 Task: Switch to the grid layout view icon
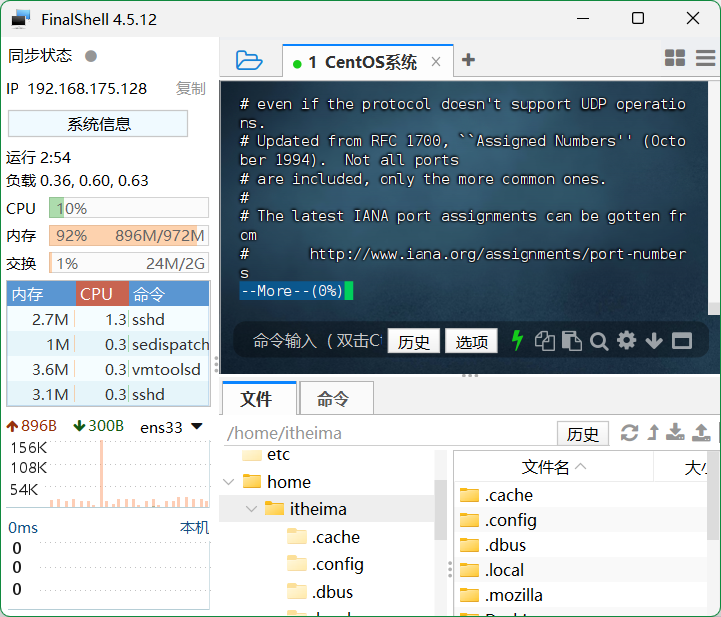(675, 58)
